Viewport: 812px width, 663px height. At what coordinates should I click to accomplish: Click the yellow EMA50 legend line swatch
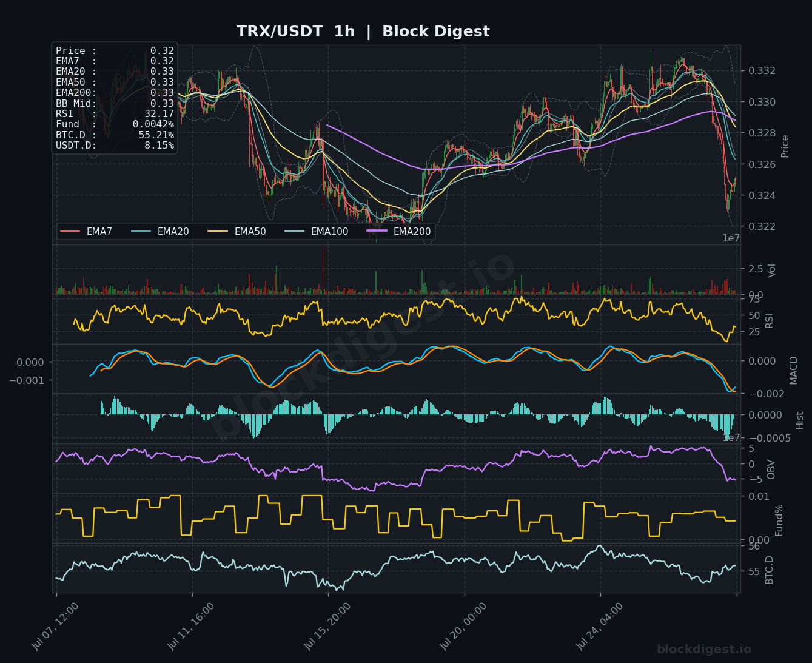[x=218, y=231]
